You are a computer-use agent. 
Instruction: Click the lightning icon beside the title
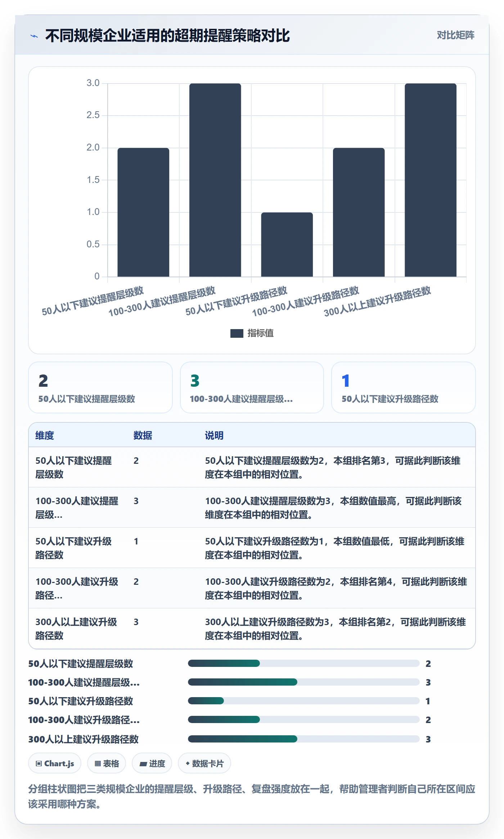pos(34,36)
